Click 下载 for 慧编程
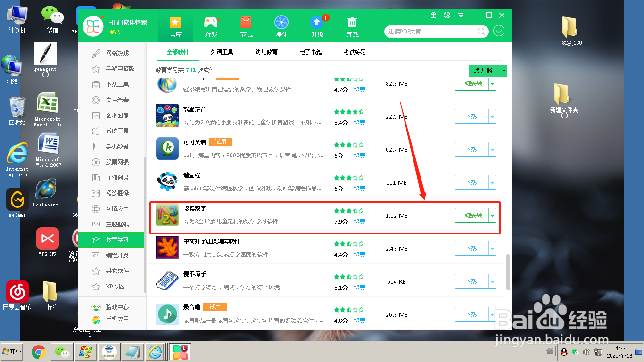Image resolution: width=644 pixels, height=362 pixels. (471, 182)
